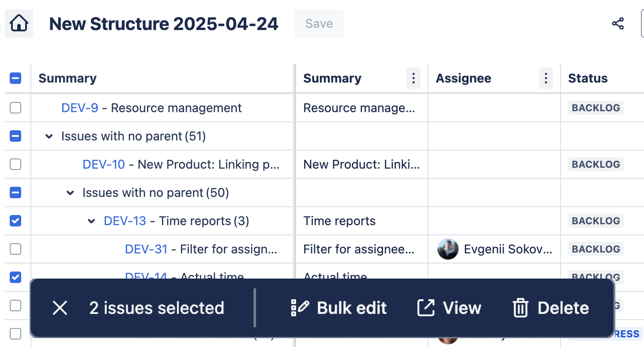Select the DEV-31 row checkbox
Image resolution: width=644 pixels, height=347 pixels.
click(15, 249)
